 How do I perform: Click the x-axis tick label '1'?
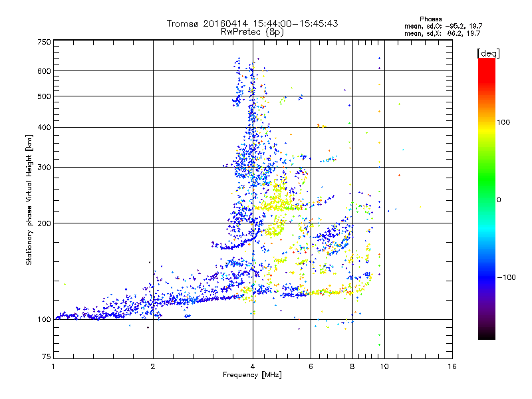point(53,366)
